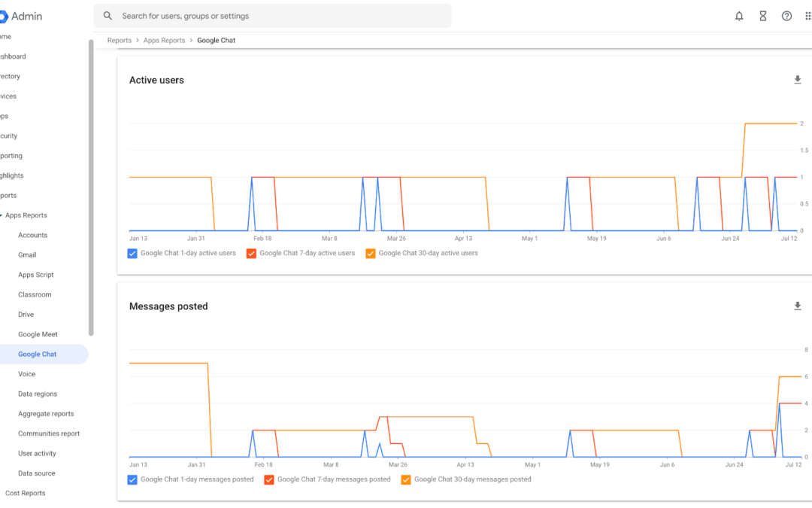Screen dimensions: 812x508
Task: Download the Messages posted chart
Action: click(x=798, y=306)
